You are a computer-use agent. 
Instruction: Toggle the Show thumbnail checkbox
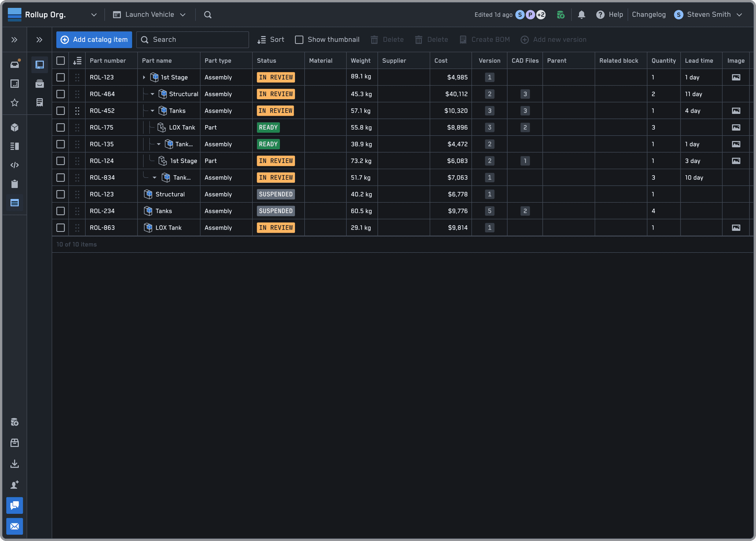pos(299,40)
